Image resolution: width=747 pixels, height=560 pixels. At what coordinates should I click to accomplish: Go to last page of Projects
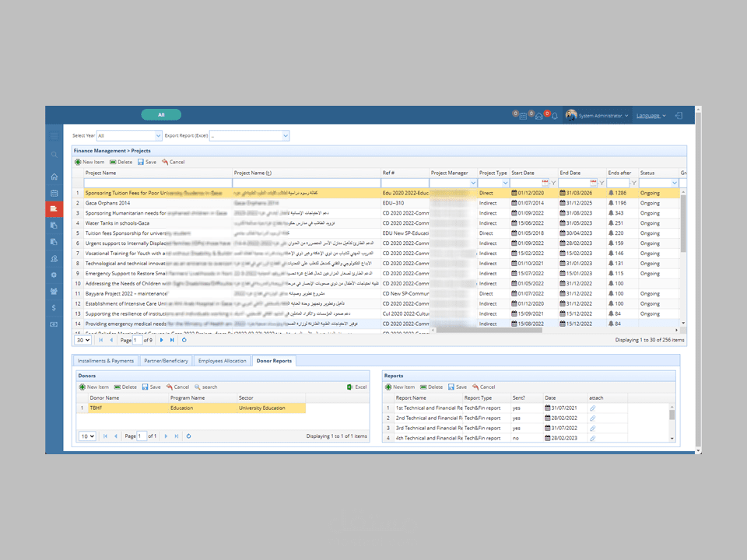pyautogui.click(x=172, y=340)
